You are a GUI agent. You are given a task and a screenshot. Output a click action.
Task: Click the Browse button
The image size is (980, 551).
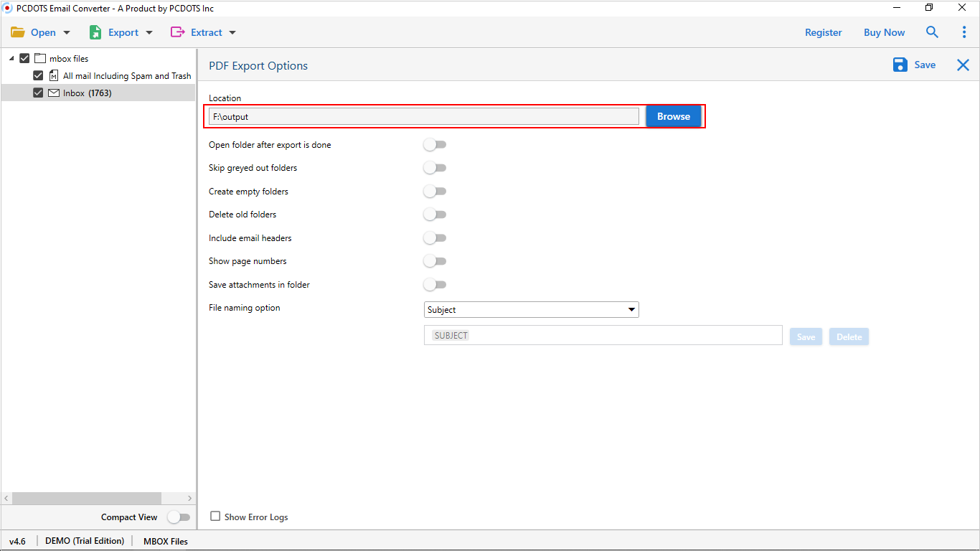tap(674, 116)
